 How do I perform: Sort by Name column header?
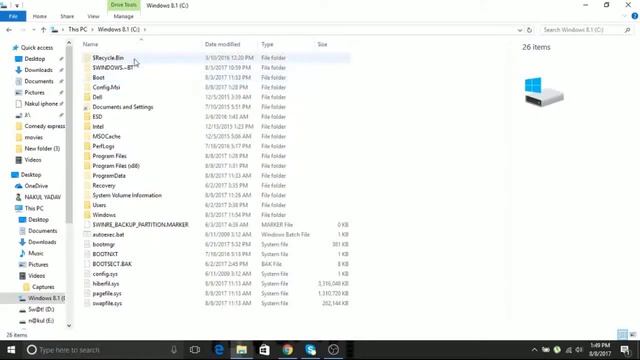tap(91, 44)
